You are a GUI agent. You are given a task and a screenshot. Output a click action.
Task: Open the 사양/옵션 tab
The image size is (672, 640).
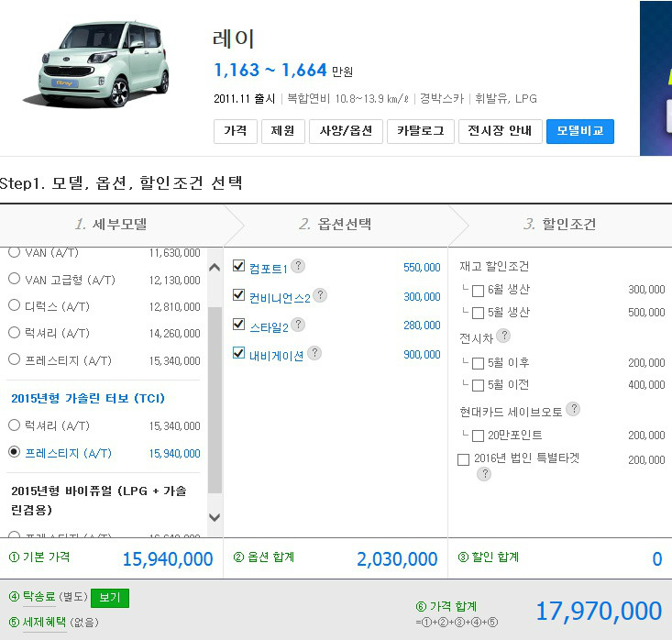[346, 131]
